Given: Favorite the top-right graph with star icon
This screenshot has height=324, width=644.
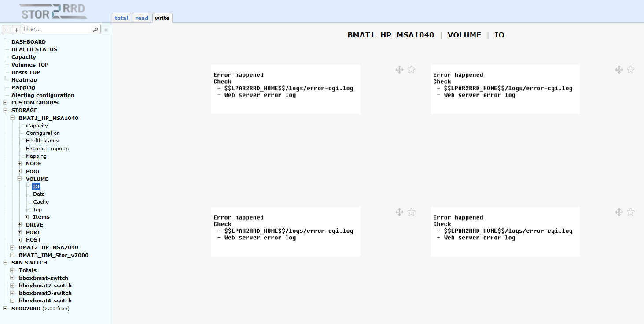Looking at the screenshot, I should pyautogui.click(x=630, y=70).
